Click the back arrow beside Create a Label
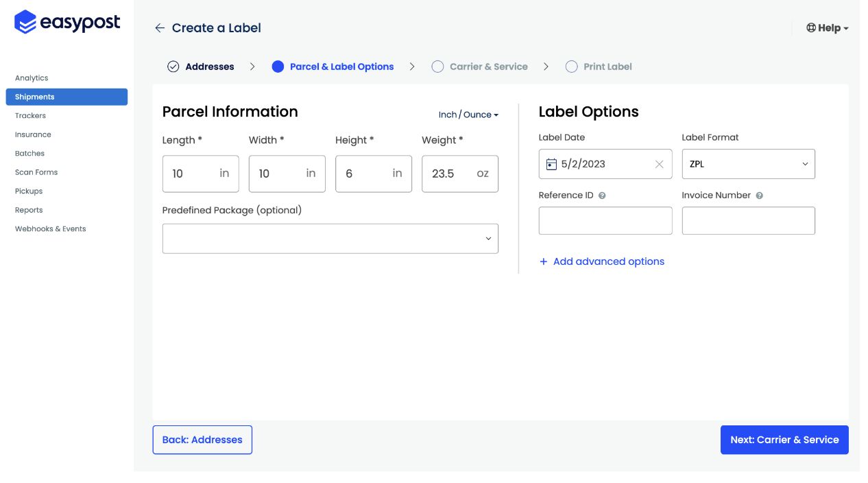Screen dimensions: 868x483 click(x=160, y=28)
